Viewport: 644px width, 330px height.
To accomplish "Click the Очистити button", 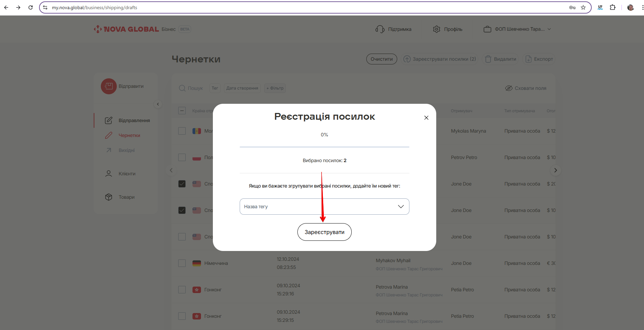I will (x=382, y=59).
